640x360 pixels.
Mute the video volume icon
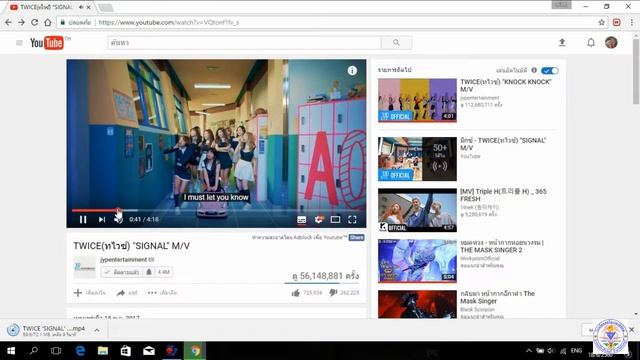[118, 220]
